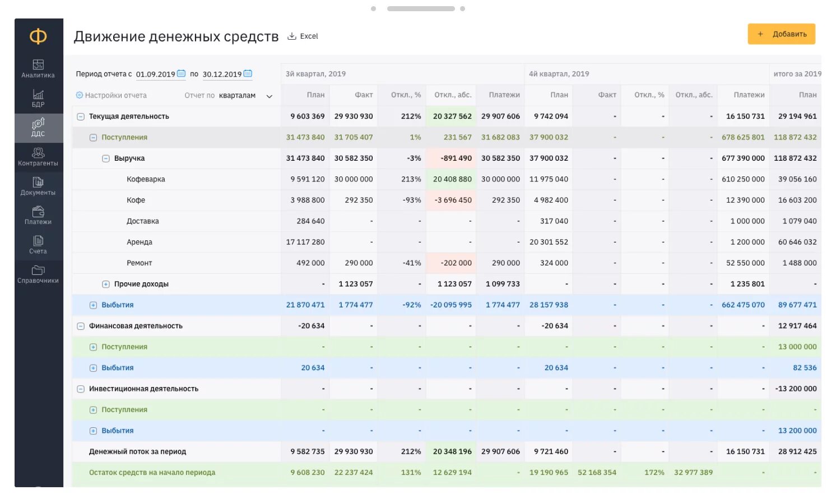
Task: Expand Выбытия under Инвестиционная деятельность
Action: click(94, 431)
